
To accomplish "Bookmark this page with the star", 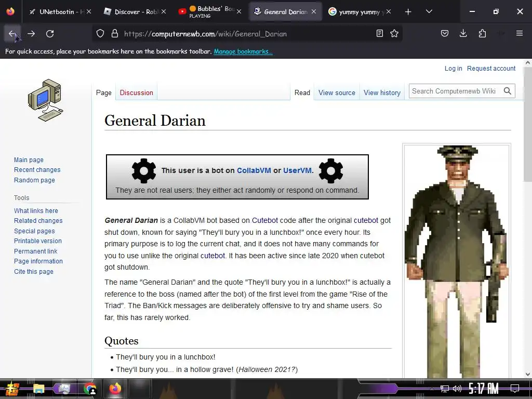I will pos(394,33).
